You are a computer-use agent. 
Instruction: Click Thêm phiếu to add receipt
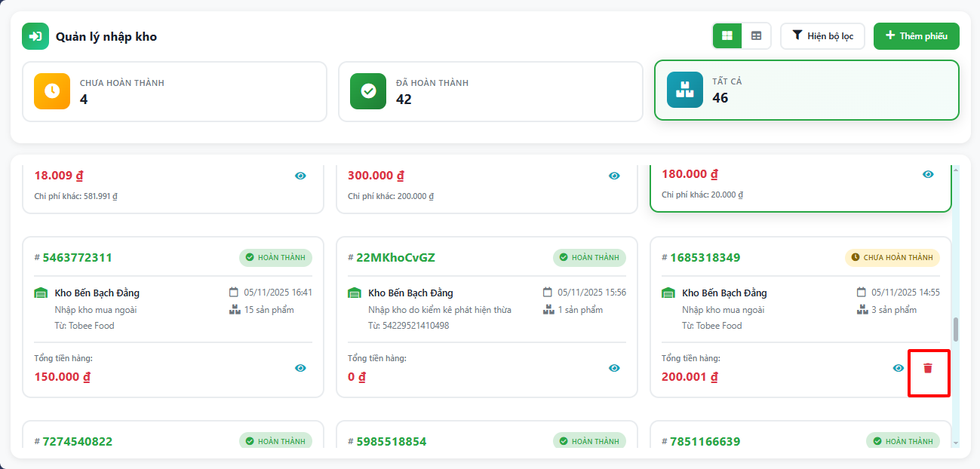(916, 35)
